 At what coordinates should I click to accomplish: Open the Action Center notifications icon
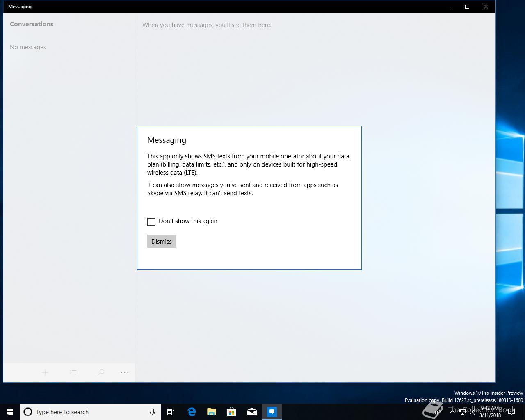pos(511,412)
